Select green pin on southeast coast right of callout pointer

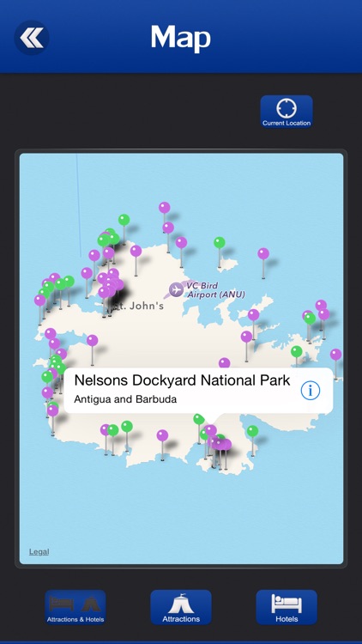[x=252, y=431]
